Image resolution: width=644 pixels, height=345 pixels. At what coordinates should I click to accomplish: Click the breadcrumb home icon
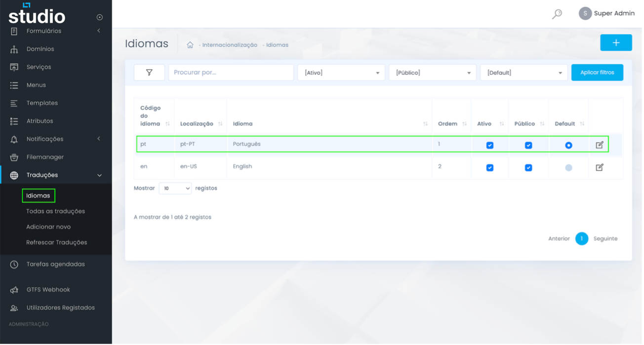(x=190, y=44)
